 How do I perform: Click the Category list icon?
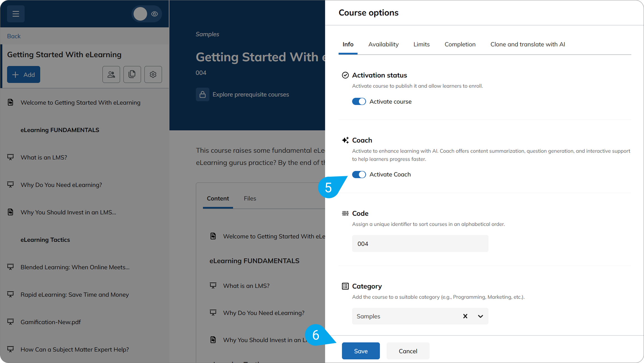point(345,286)
